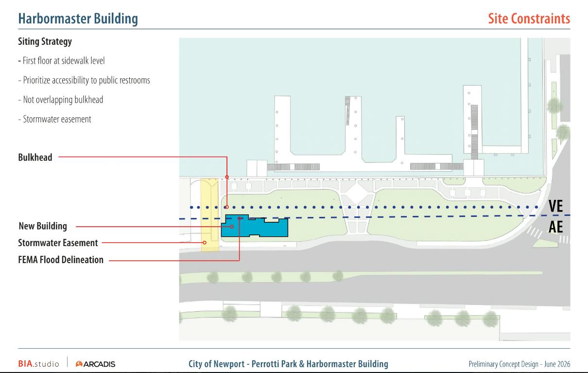
Task: Click 'Not overlapping bulkhead' bullet
Action: (61, 100)
